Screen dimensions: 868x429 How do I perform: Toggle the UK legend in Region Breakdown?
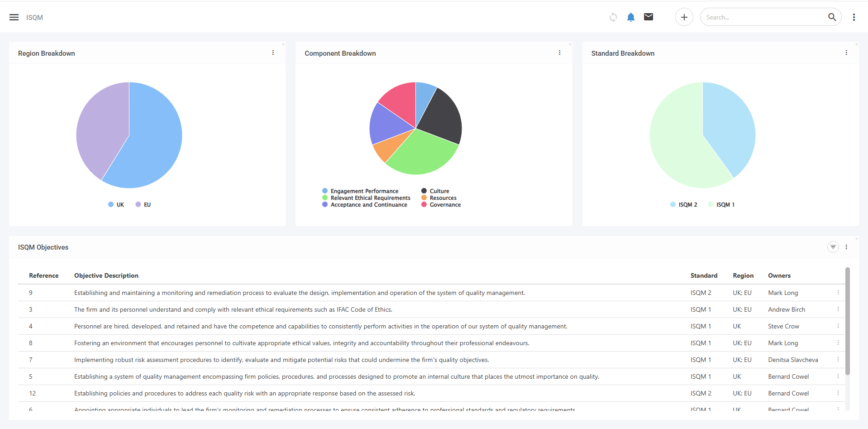[116, 204]
